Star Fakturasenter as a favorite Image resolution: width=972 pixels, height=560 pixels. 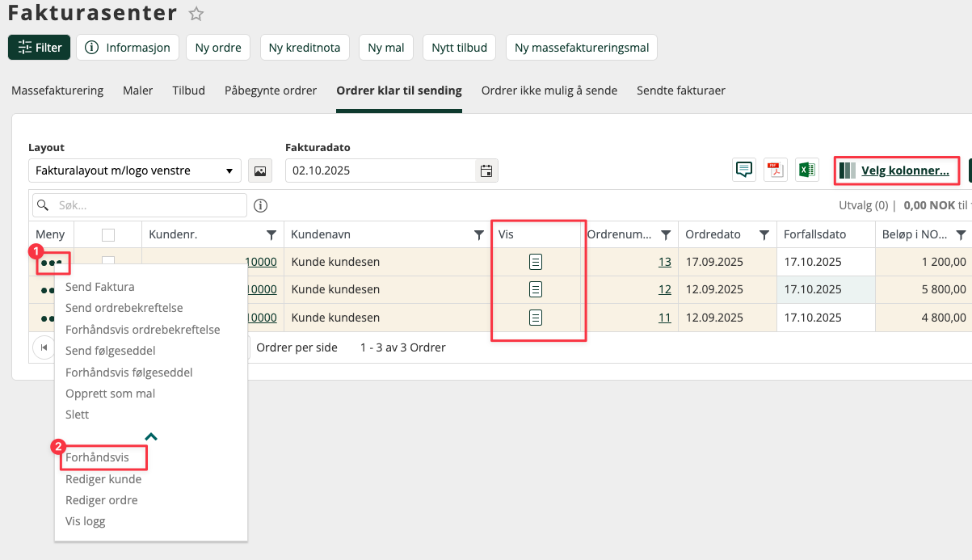[196, 14]
